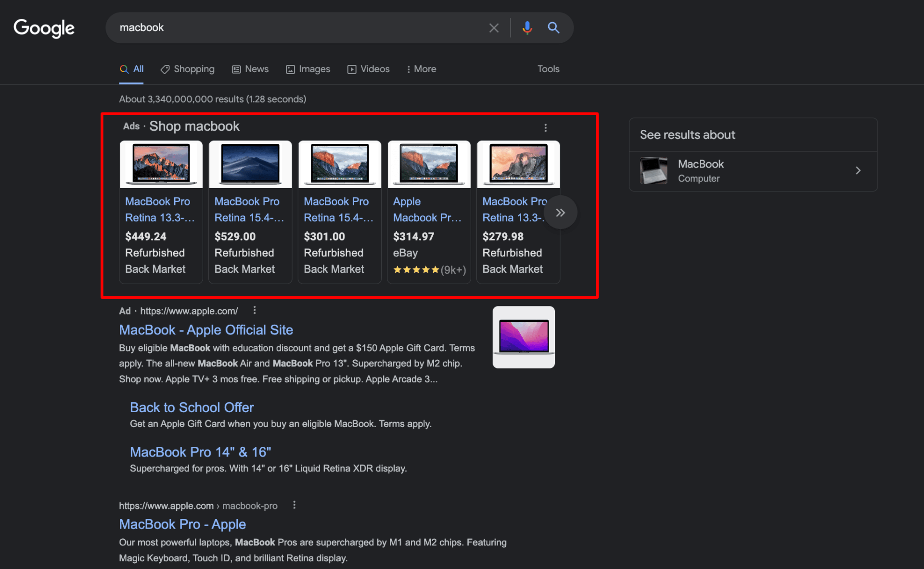
Task: Open the three-dot menu beside the macbook-pro result URL
Action: [294, 505]
